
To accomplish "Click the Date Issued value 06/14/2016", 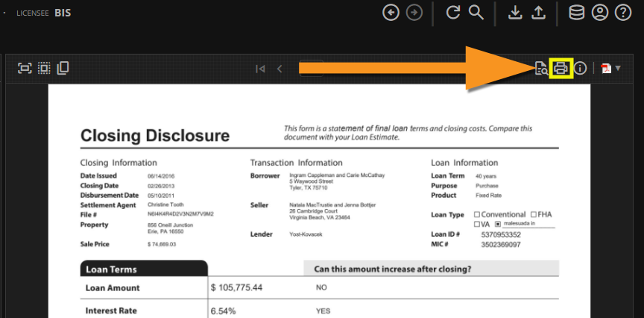I will (x=161, y=176).
